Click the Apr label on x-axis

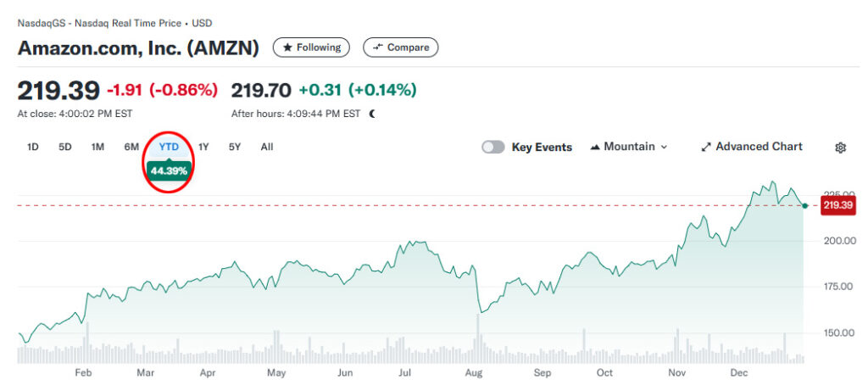click(x=208, y=373)
